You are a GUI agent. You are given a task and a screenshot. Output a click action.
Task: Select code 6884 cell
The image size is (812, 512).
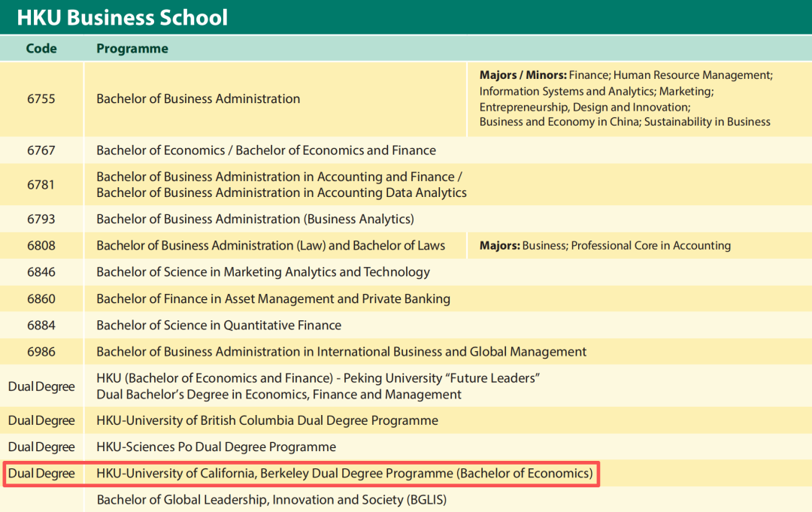coord(41,325)
